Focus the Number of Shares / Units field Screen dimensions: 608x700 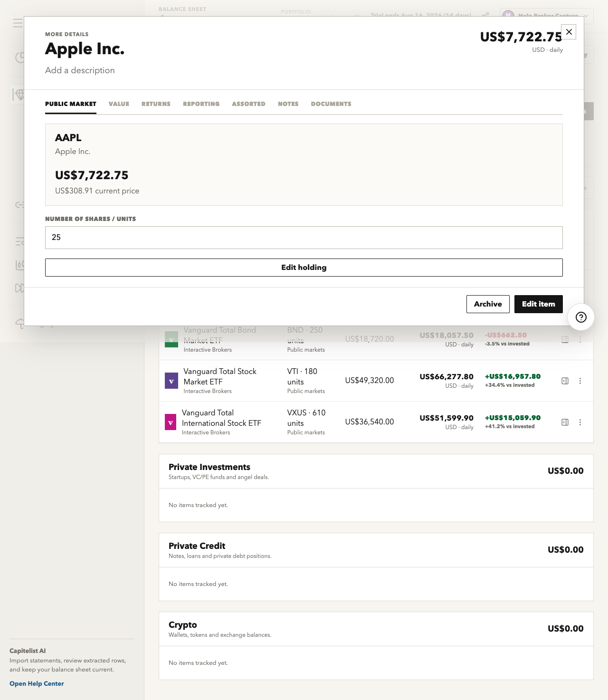click(x=304, y=238)
